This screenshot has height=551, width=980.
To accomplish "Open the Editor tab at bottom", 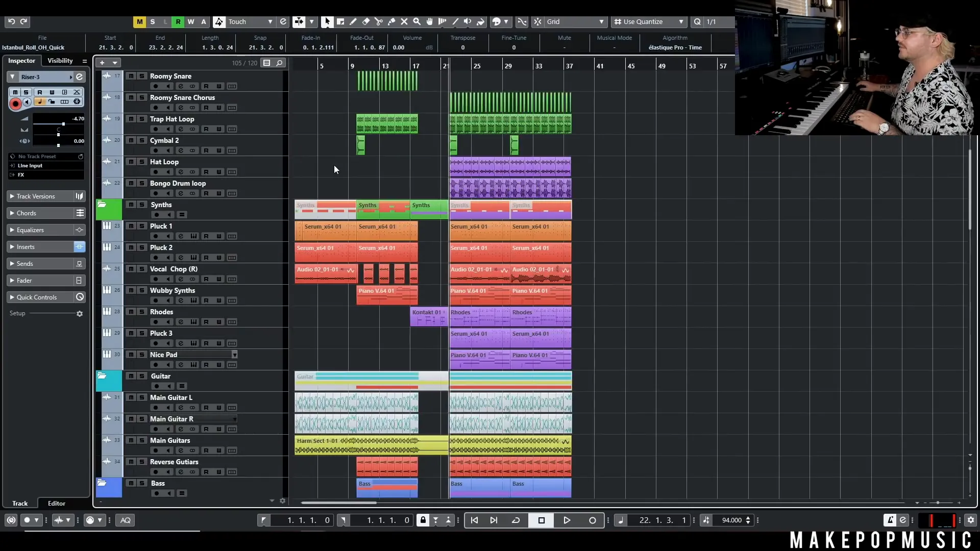I will tap(57, 503).
